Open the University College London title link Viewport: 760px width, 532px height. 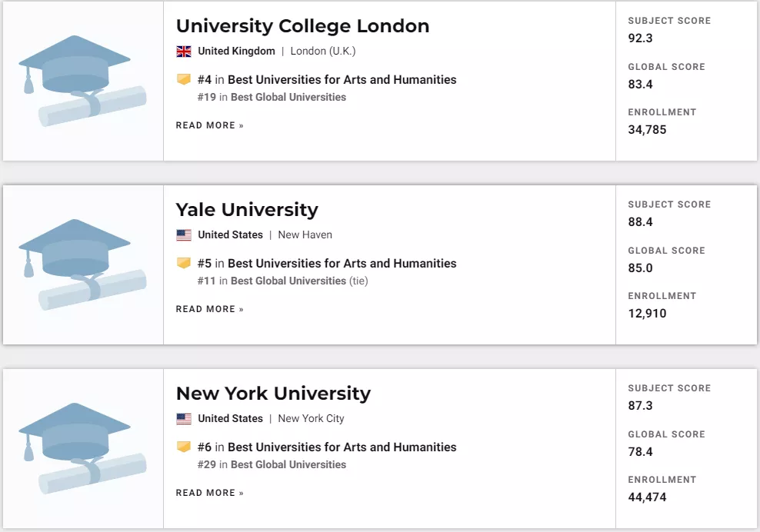tap(302, 26)
